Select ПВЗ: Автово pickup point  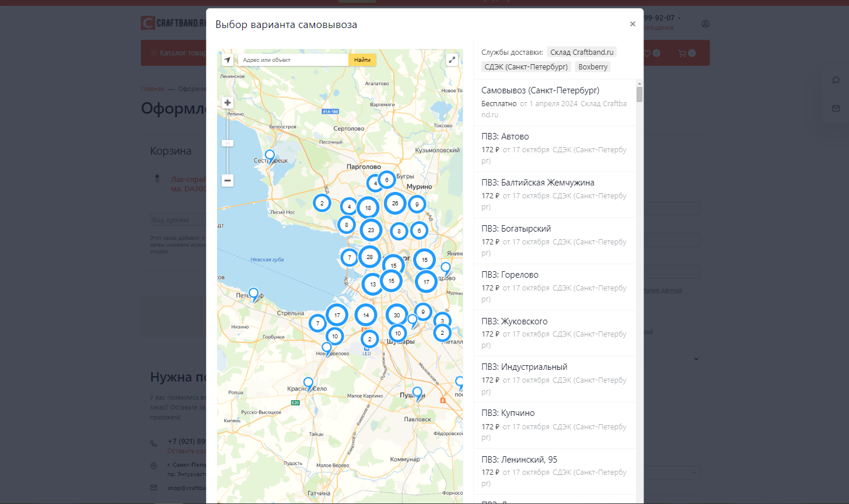(x=554, y=149)
